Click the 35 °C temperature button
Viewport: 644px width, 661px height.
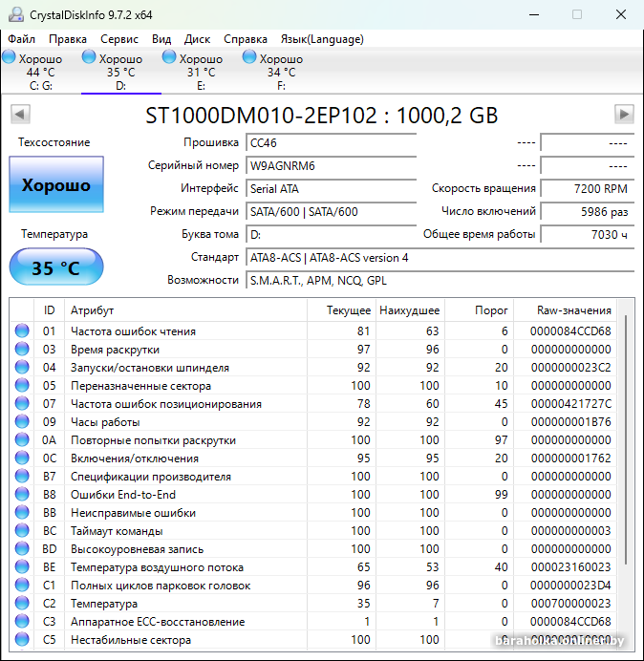56,268
